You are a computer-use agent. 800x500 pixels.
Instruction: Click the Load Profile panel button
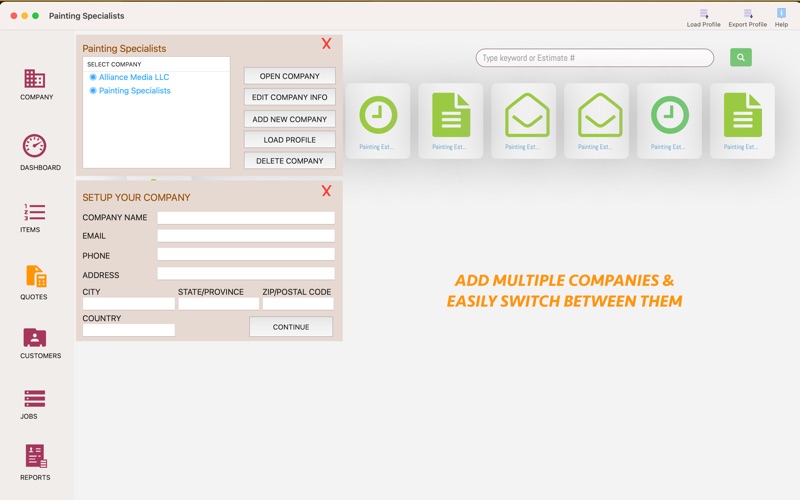290,140
